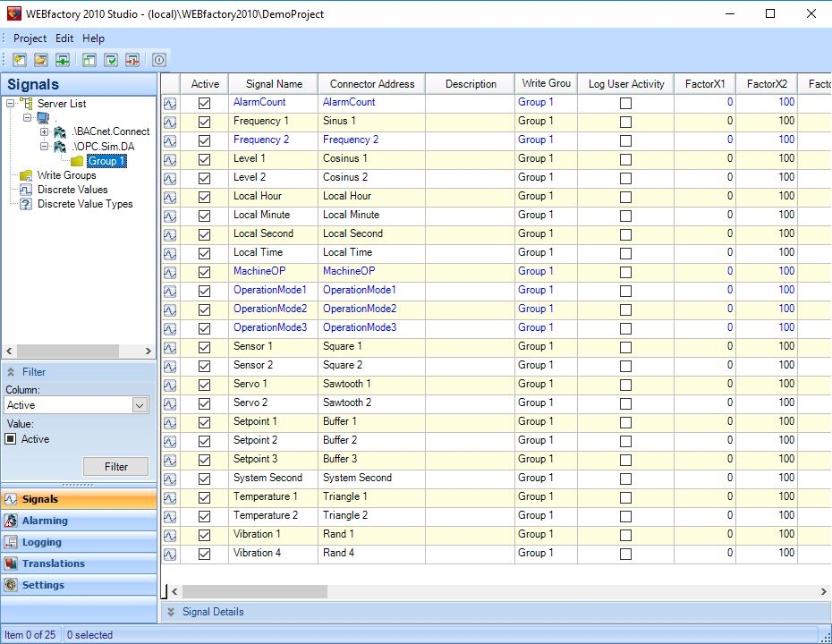Screen dimensions: 832x644
Task: Uncheck Active checkbox for Frequency 1
Action: coord(205,122)
